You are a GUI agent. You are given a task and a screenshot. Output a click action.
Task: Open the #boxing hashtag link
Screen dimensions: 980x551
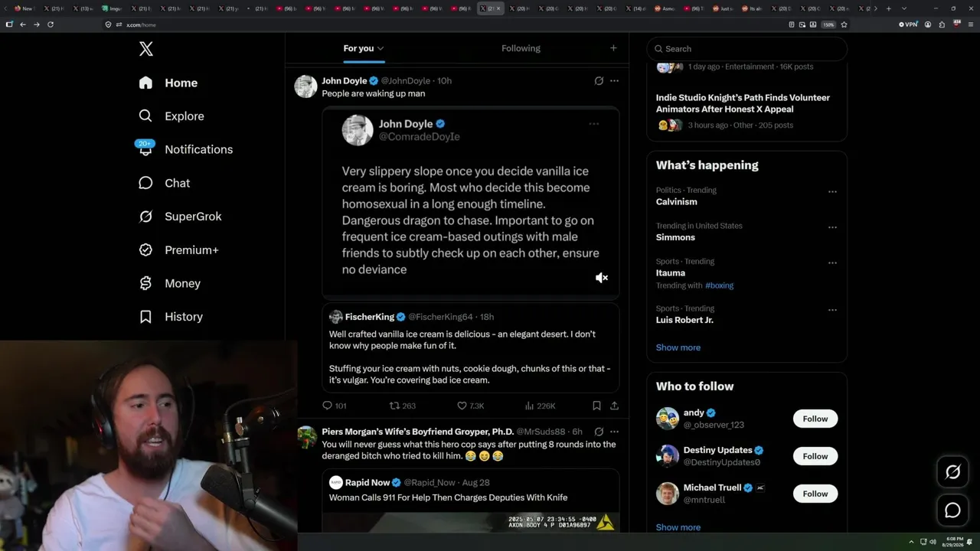719,285
